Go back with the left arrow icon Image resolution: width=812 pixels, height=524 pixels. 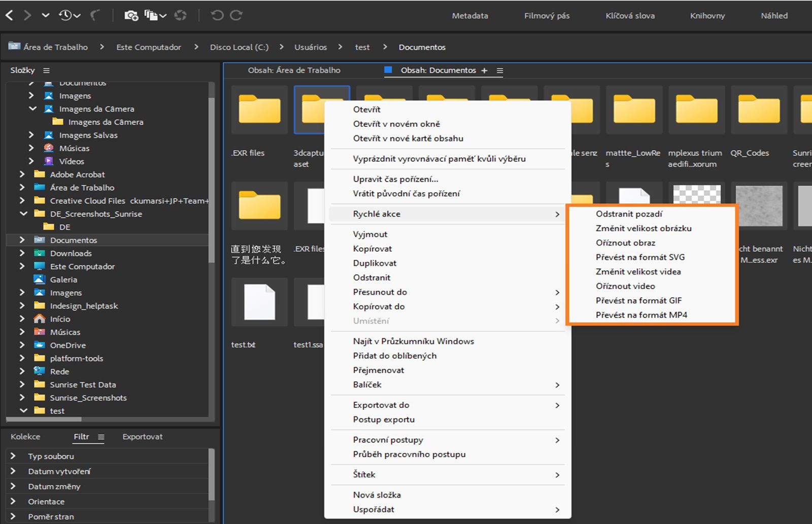click(x=9, y=15)
